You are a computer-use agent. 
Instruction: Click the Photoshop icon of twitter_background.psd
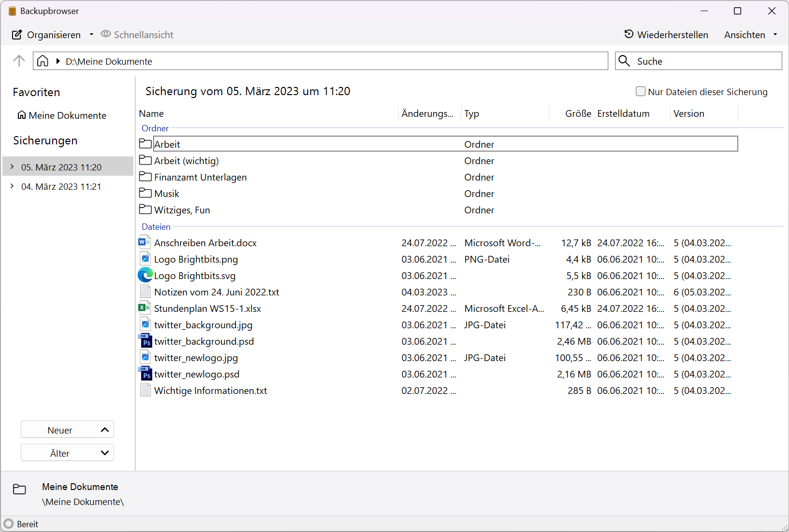point(145,341)
